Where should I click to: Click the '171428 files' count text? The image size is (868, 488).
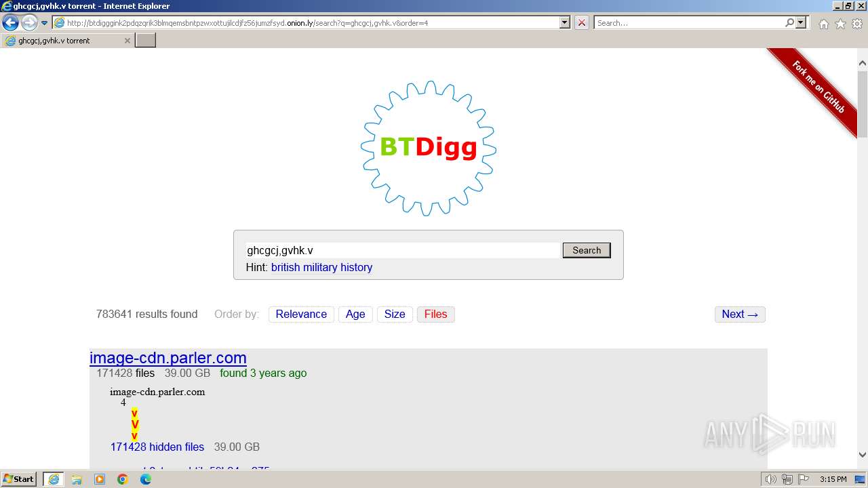point(125,373)
